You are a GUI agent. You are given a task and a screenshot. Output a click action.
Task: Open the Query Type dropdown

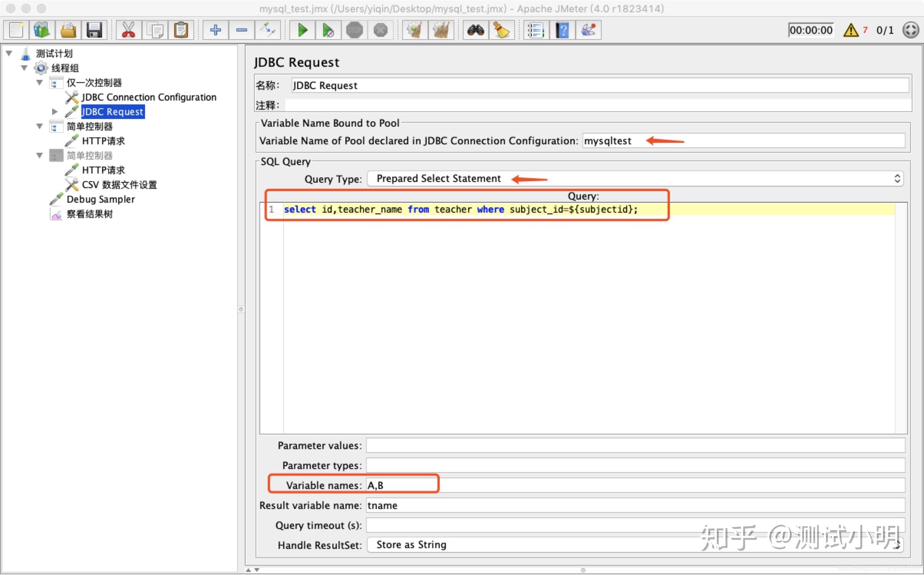[897, 178]
